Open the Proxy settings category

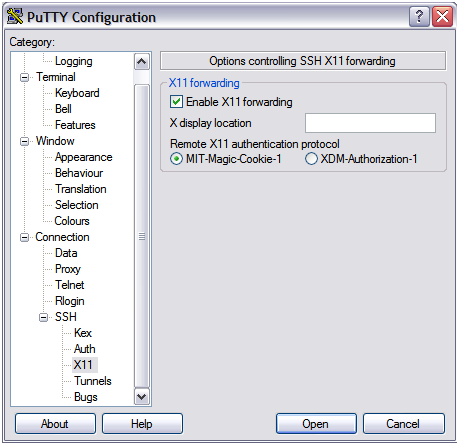(x=68, y=269)
